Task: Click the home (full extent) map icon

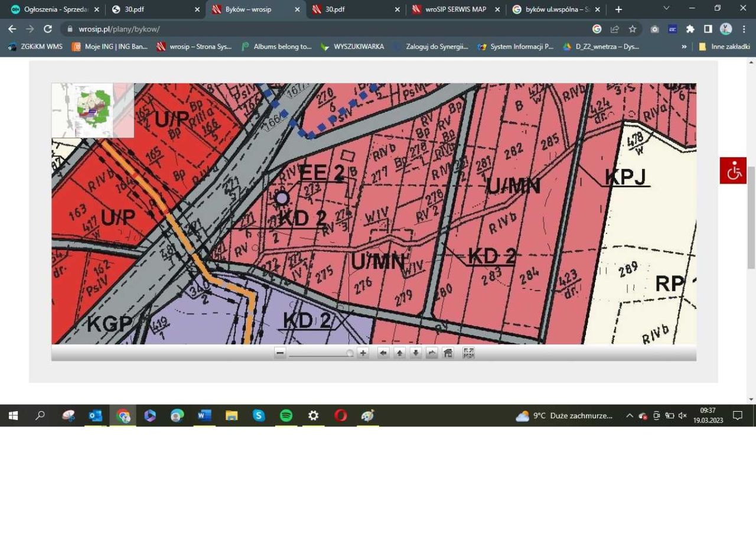Action: [448, 353]
